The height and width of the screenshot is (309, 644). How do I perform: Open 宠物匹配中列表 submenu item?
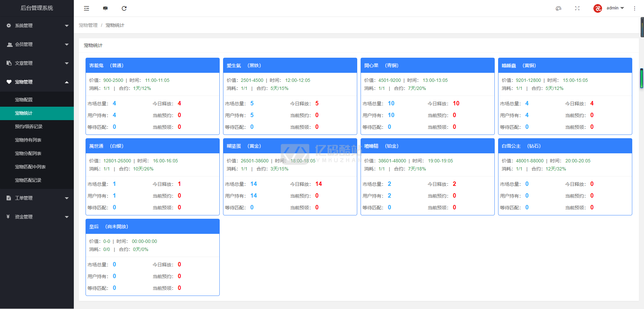click(37, 167)
